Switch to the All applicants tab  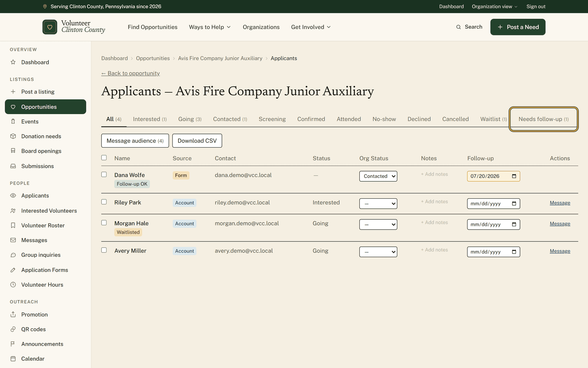point(114,119)
